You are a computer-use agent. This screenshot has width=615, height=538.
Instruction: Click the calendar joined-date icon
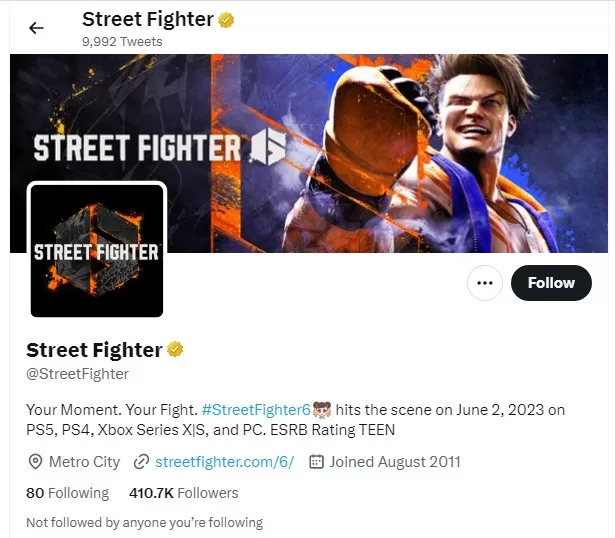(x=316, y=462)
